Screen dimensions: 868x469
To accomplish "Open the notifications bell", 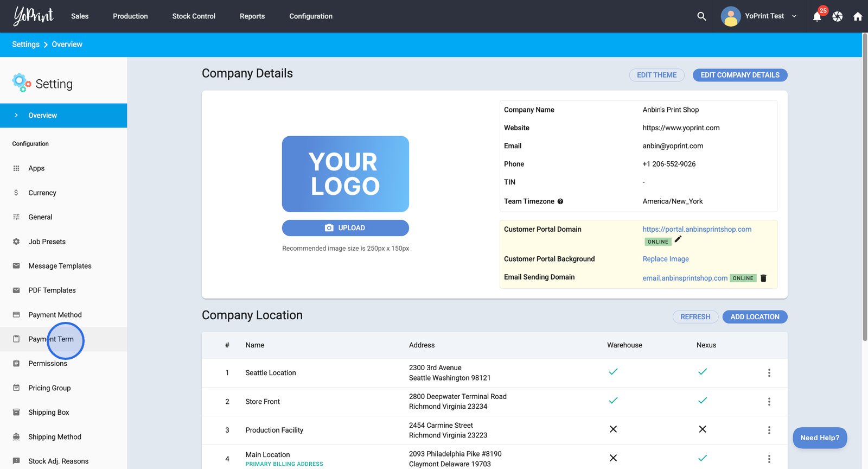I will coord(817,16).
